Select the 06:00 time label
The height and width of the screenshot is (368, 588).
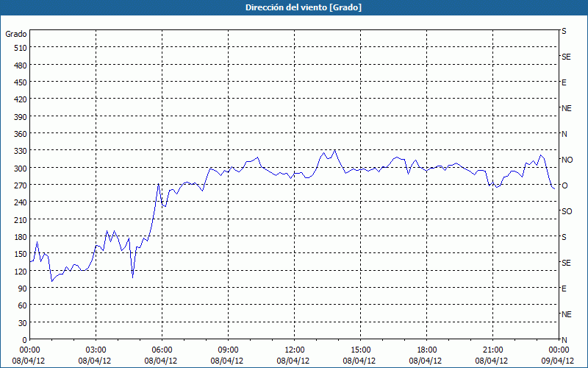[x=162, y=350]
